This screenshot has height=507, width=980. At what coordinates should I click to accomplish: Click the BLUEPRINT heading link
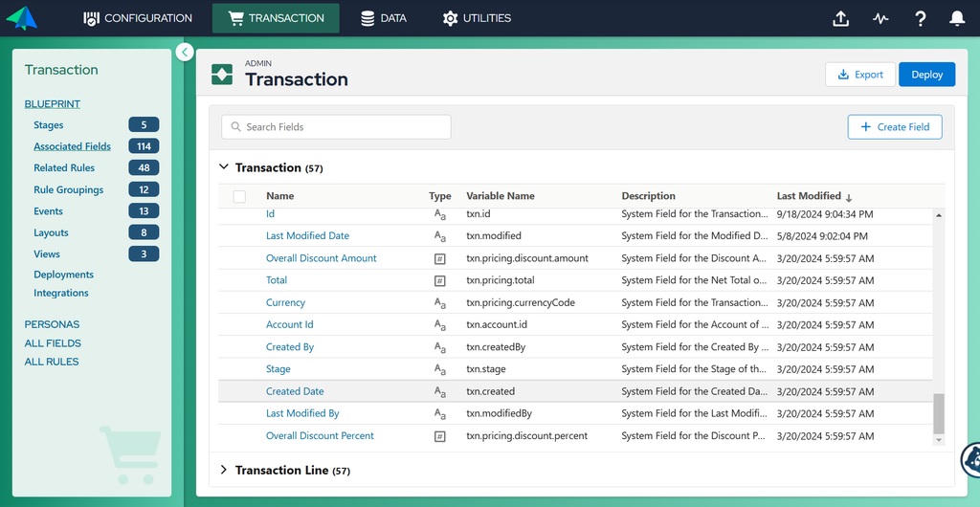53,104
